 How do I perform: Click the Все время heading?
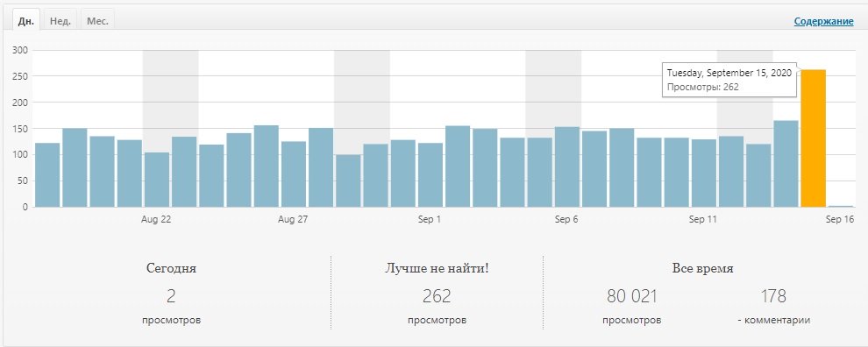[703, 269]
